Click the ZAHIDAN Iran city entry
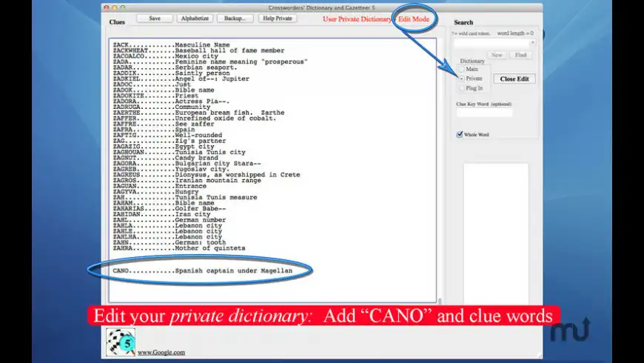This screenshot has width=644, height=363. [161, 214]
